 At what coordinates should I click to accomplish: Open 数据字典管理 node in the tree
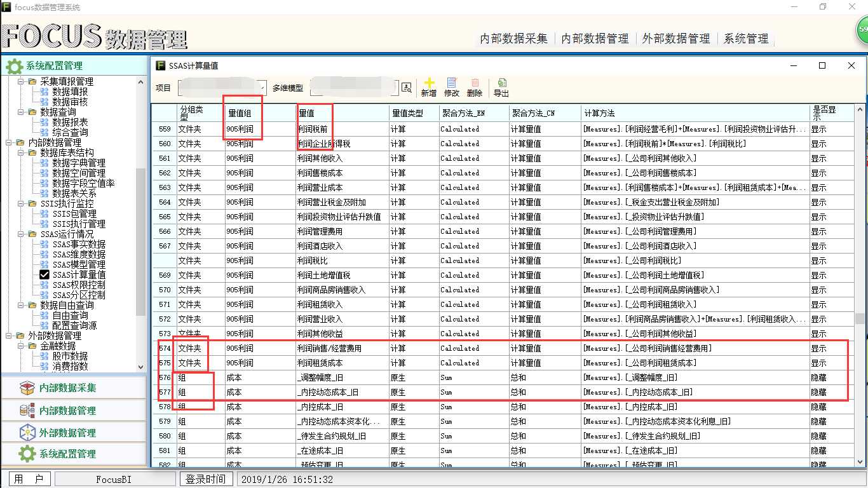click(79, 163)
